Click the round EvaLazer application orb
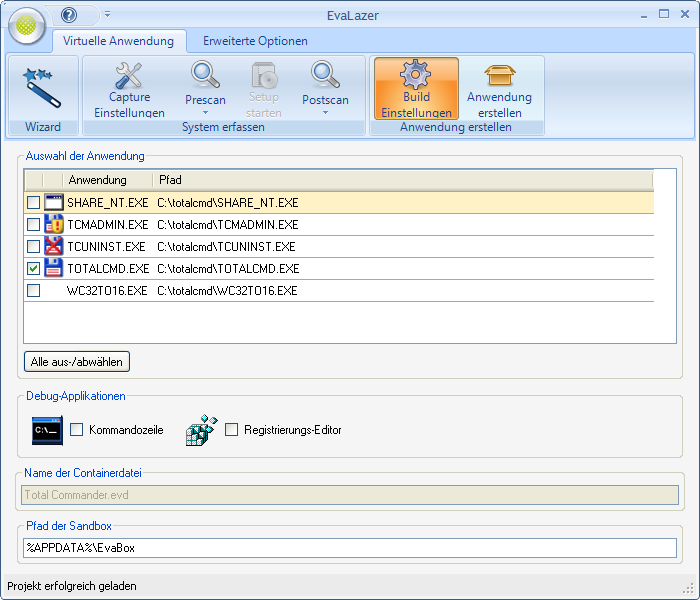Viewport: 700px width, 600px height. 27,26
